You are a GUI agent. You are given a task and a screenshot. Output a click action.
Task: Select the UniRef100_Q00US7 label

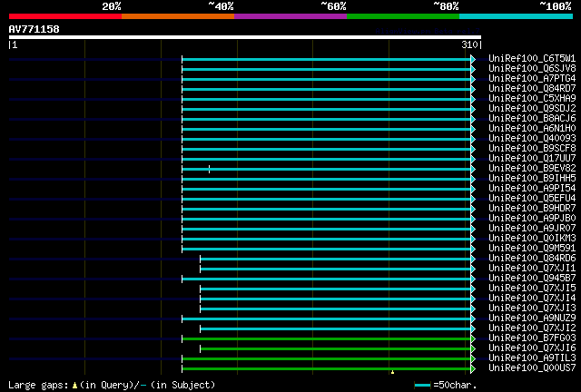click(532, 368)
